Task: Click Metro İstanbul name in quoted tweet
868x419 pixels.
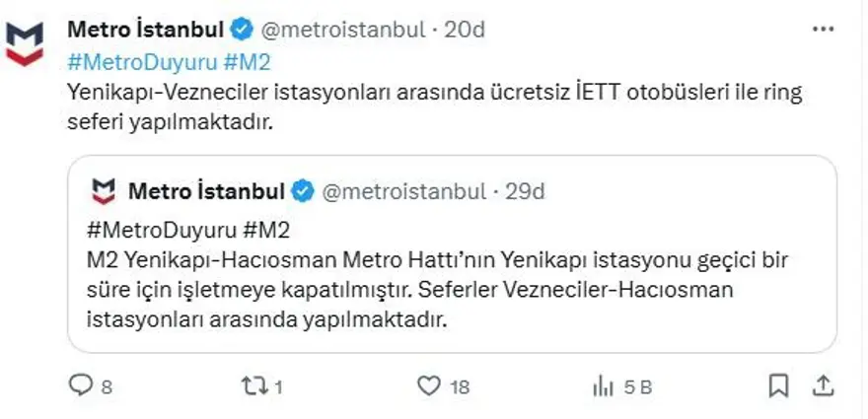Action: click(206, 190)
